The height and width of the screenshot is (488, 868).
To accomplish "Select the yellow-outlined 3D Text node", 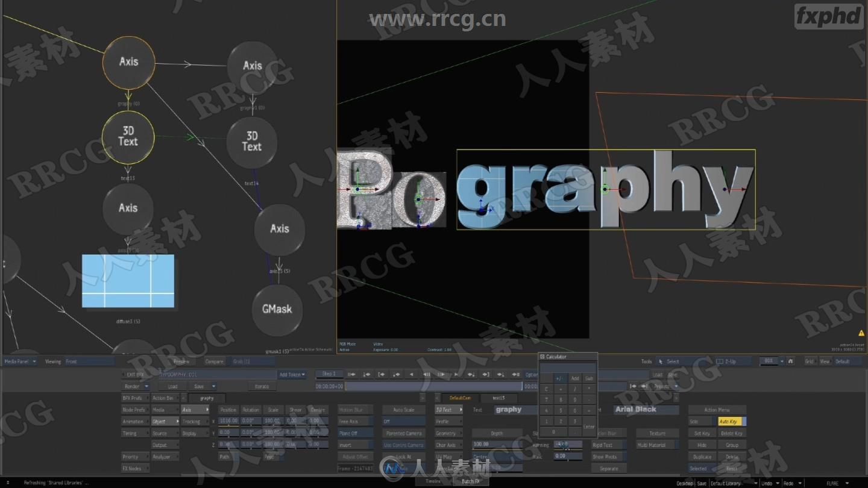I will coord(128,137).
